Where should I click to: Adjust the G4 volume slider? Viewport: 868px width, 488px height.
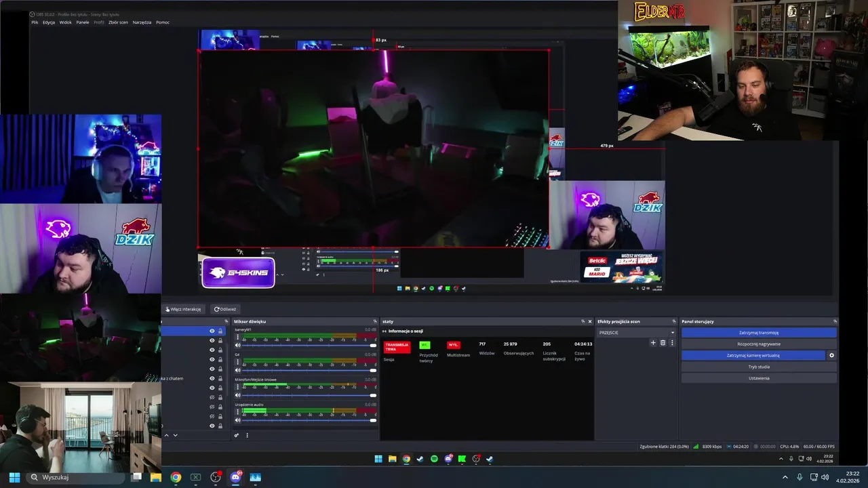tap(310, 370)
